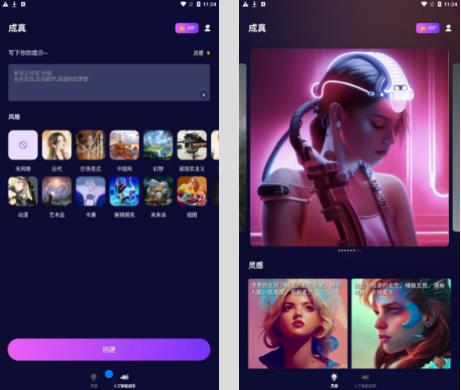Screen dimensions: 461x390
Task: Switch to 灵感 lightbulb tab on left screen
Action: [x=94, y=380]
